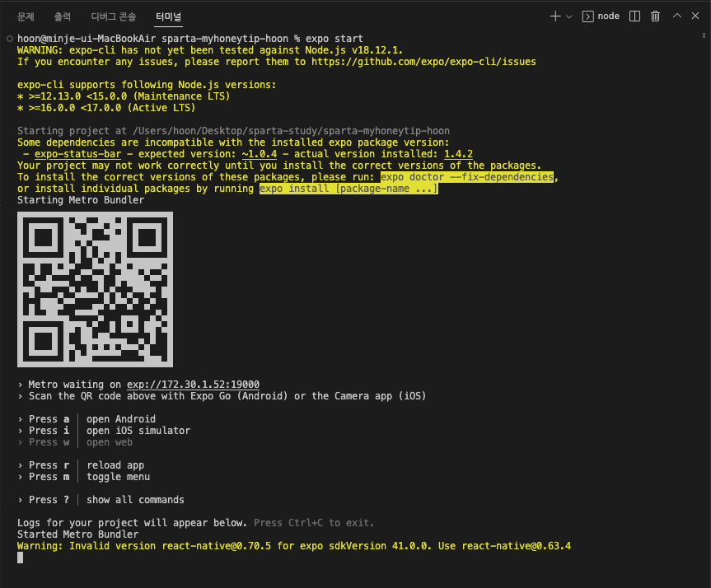Click 'open iOS simulator' line
The height and width of the screenshot is (588, 711).
138,431
